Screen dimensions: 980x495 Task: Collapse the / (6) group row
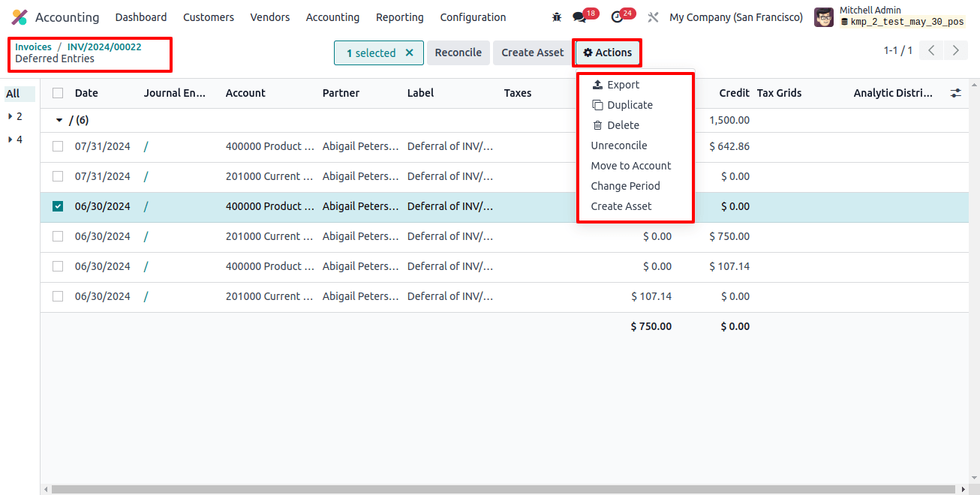click(x=60, y=120)
